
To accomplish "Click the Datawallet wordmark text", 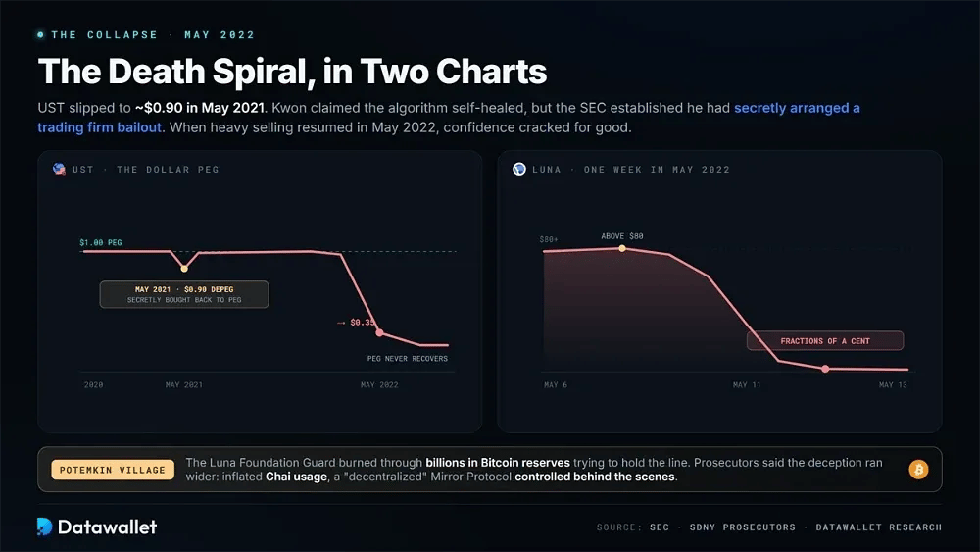I will pos(108,527).
